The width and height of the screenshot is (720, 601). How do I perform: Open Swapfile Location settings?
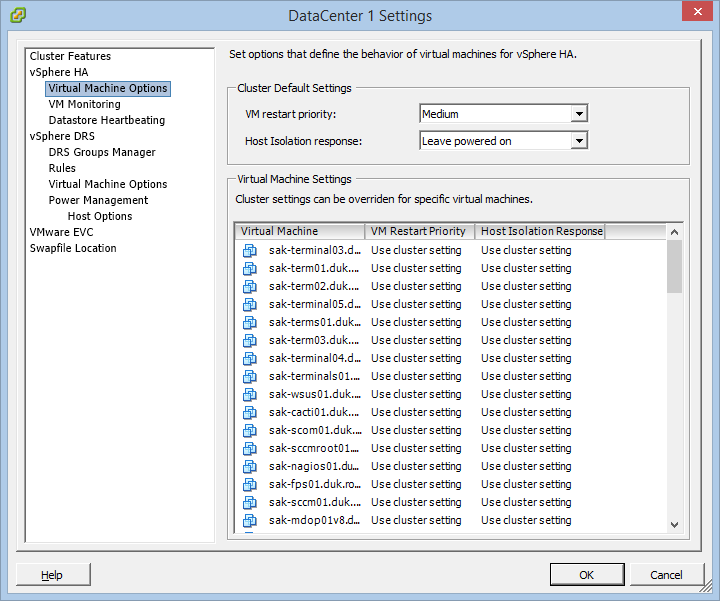pos(73,248)
